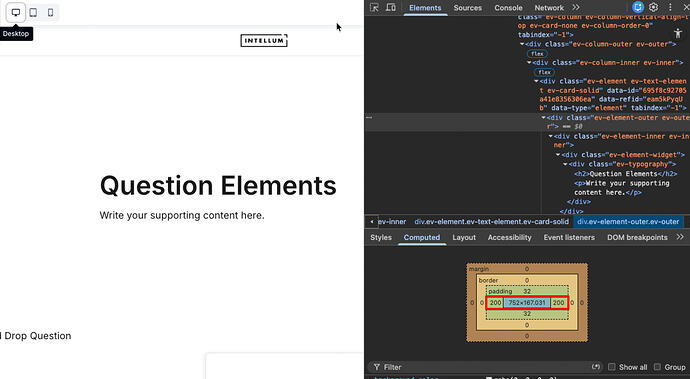The image size is (690, 379).
Task: Click bottom padding value 32
Action: (x=527, y=314)
